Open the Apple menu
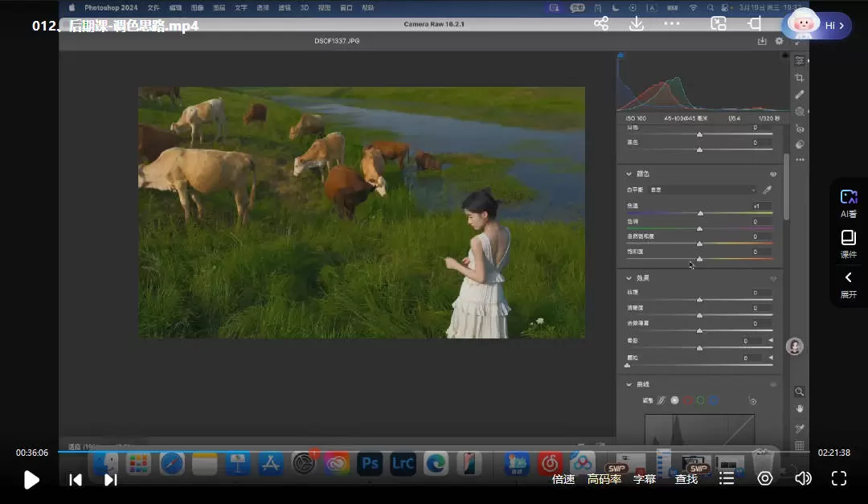The height and width of the screenshot is (504, 868). click(x=72, y=8)
